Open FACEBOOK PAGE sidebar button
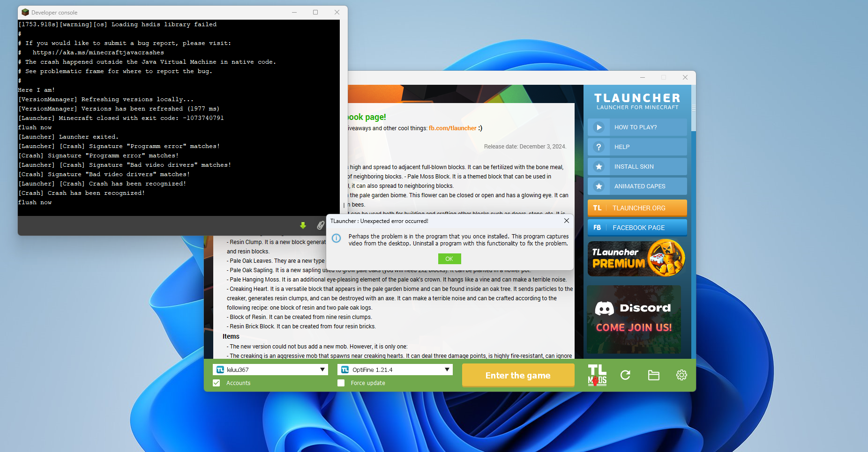This screenshot has height=452, width=868. point(637,228)
